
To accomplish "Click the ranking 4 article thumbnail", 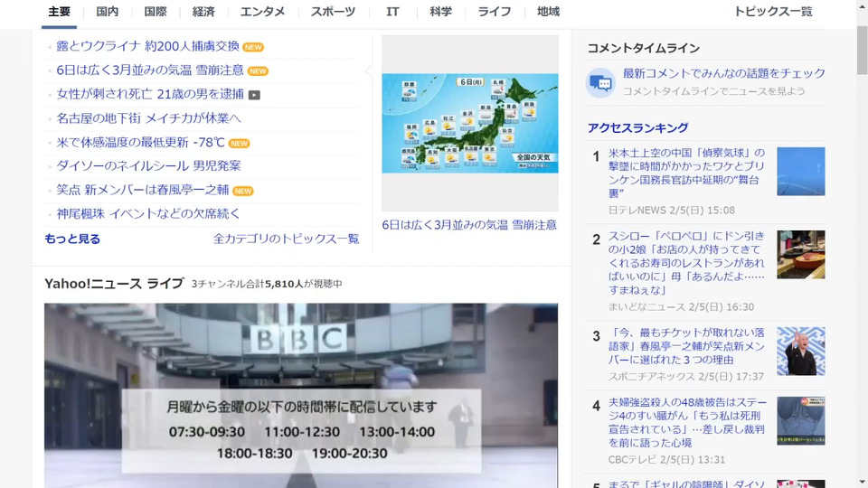I will [800, 420].
